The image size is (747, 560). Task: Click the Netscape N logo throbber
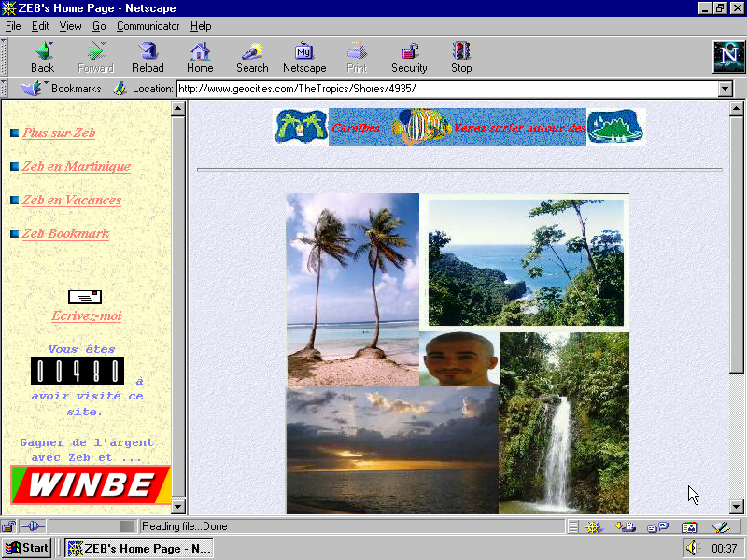728,57
